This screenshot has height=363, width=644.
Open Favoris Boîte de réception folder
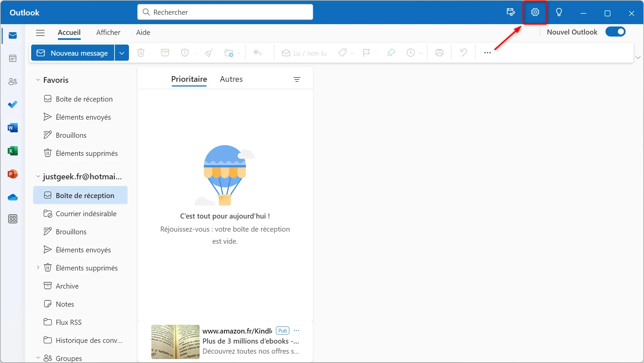[x=81, y=99]
